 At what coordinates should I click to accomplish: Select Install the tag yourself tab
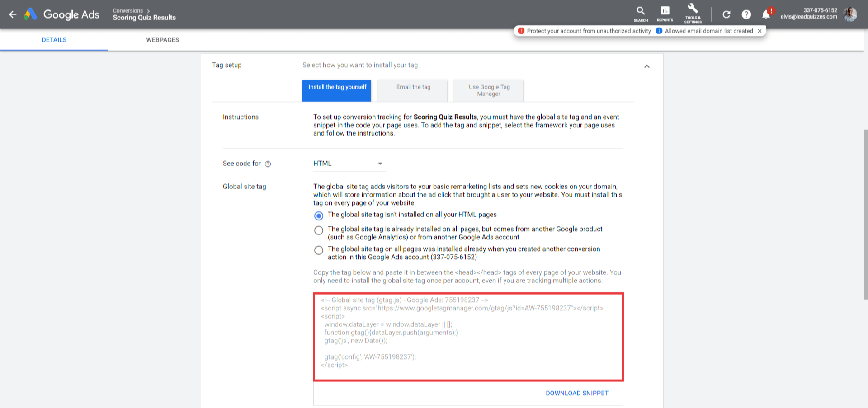pos(337,90)
